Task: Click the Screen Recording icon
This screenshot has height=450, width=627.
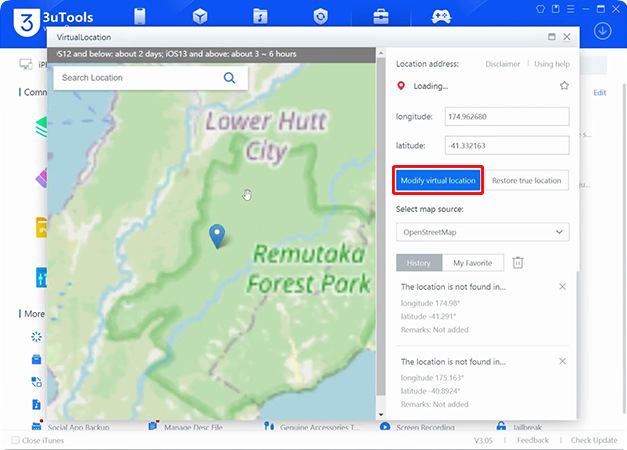Action: (x=385, y=426)
